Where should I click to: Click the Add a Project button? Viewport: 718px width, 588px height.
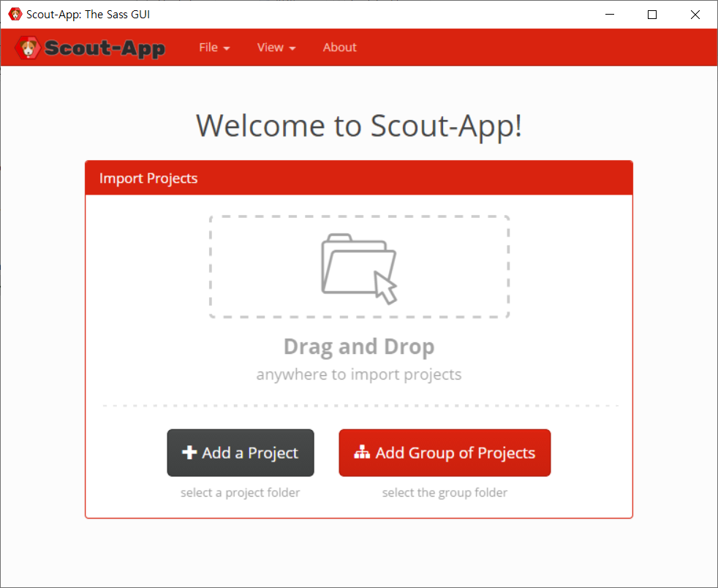click(241, 453)
